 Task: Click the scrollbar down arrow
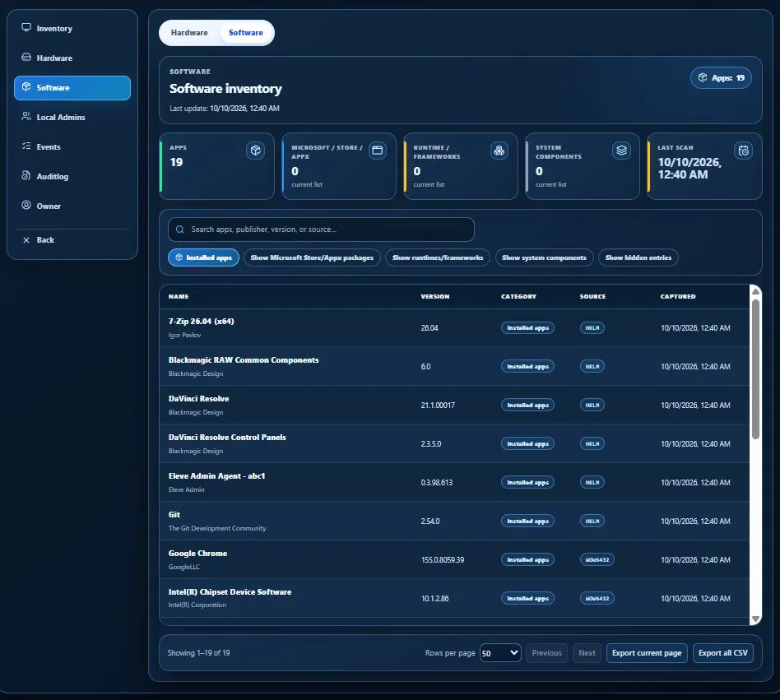(x=755, y=619)
